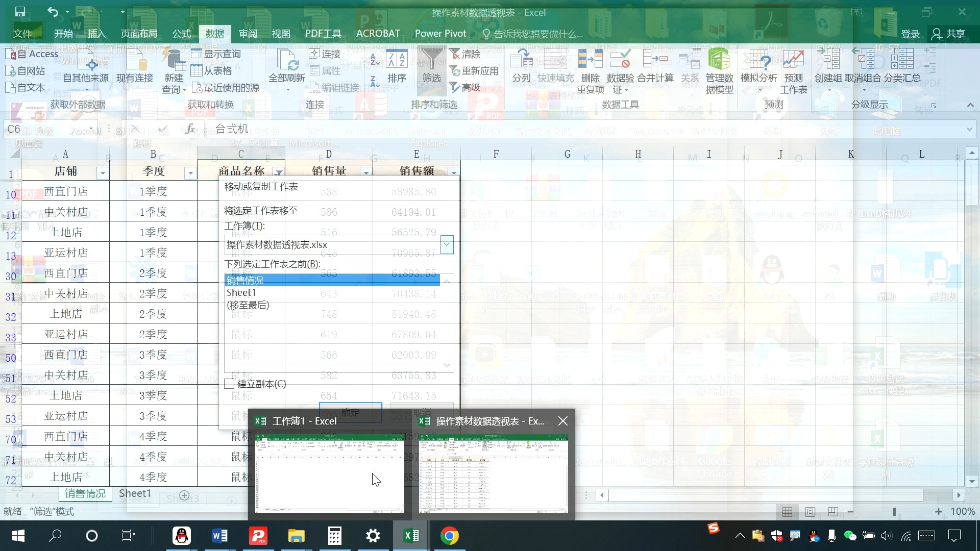Launch Google Chrome from the taskbar
Screen dimensions: 980x551
click(450, 535)
